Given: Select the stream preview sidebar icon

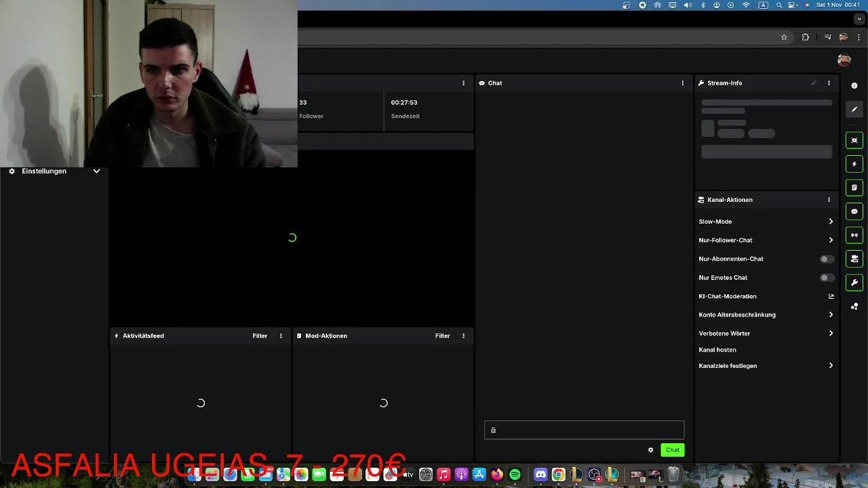Looking at the screenshot, I should tap(854, 140).
